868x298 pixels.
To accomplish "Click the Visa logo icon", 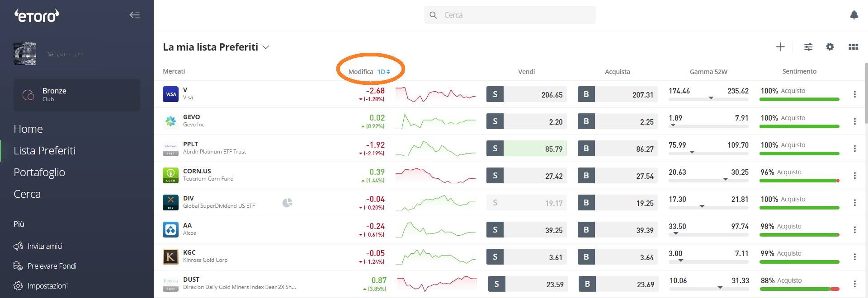I will [x=170, y=94].
